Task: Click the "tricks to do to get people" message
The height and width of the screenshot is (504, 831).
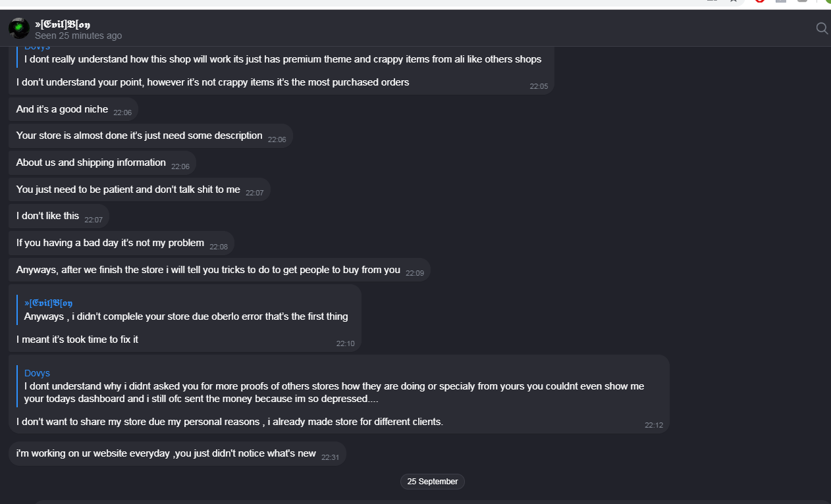Action: coord(208,270)
